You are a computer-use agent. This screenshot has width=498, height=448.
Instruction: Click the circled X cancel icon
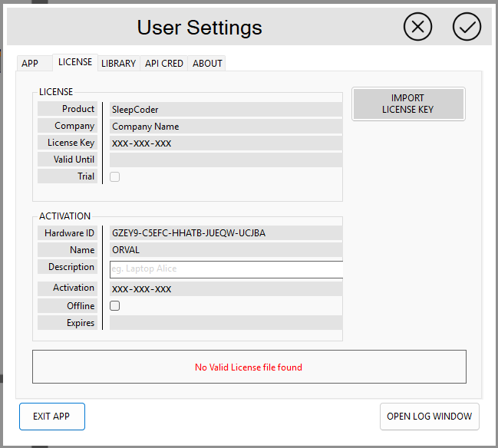[x=417, y=27]
